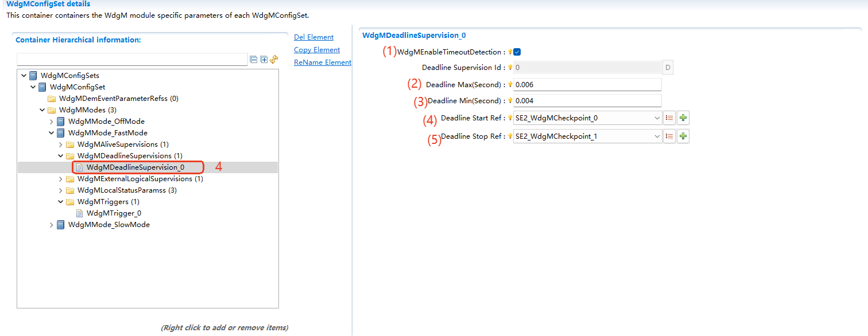Collapse the WdgMTriggers folder
The image size is (868, 336).
click(61, 202)
